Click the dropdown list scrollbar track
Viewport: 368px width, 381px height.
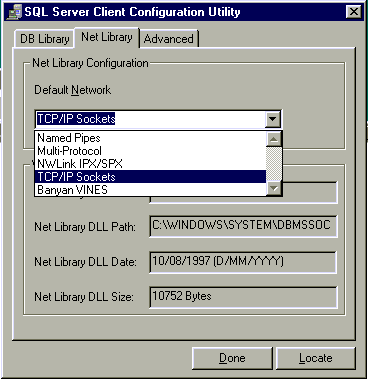coord(274,164)
